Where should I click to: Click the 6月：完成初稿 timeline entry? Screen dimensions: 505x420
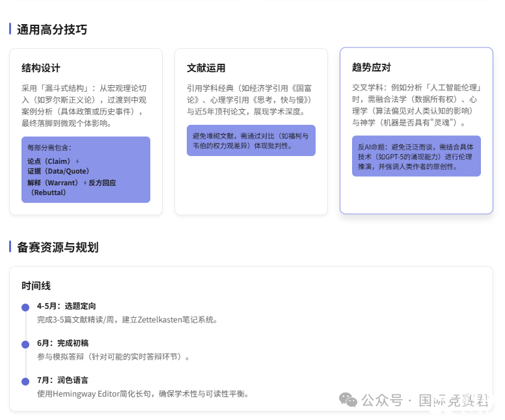point(62,343)
